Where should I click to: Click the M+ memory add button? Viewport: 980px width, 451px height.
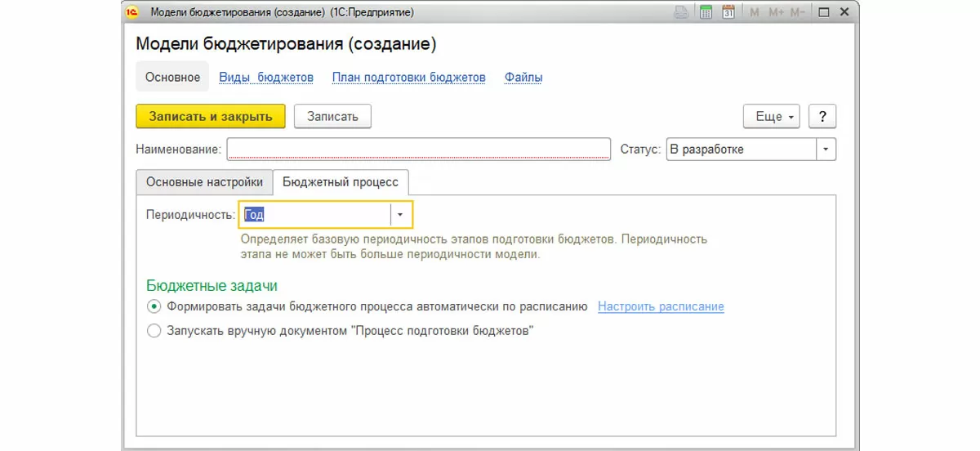(x=776, y=12)
